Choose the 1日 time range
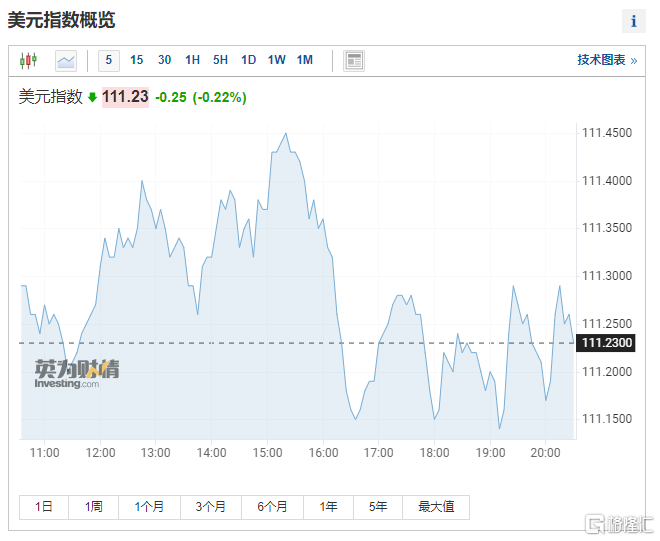 44,507
